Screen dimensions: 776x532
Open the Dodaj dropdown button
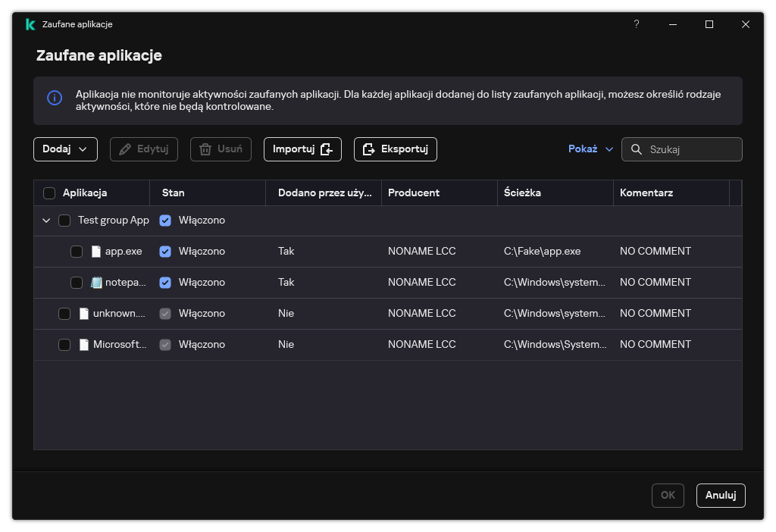coord(65,149)
